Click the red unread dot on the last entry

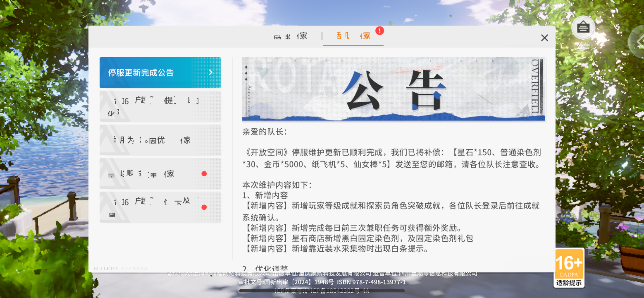[x=204, y=207]
